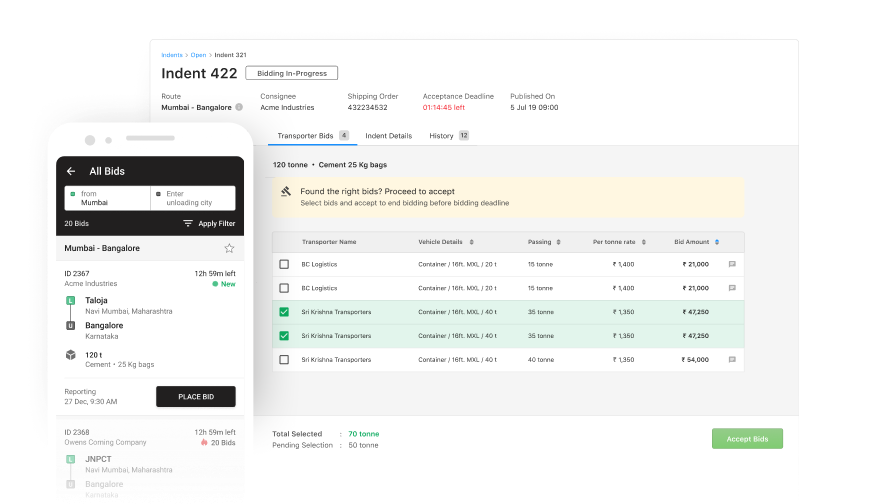The width and height of the screenshot is (874, 504).
Task: Click the loading point icon for Taloja
Action: pyautogui.click(x=71, y=301)
